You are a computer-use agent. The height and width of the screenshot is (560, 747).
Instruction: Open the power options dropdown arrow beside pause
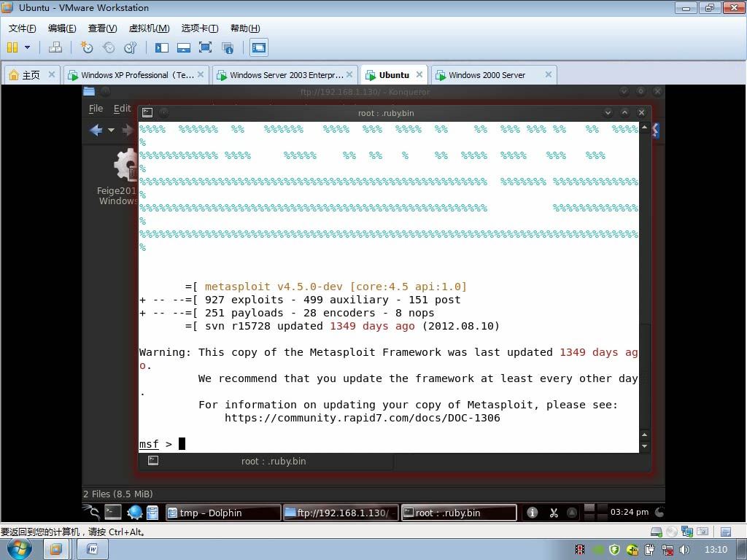pyautogui.click(x=27, y=47)
